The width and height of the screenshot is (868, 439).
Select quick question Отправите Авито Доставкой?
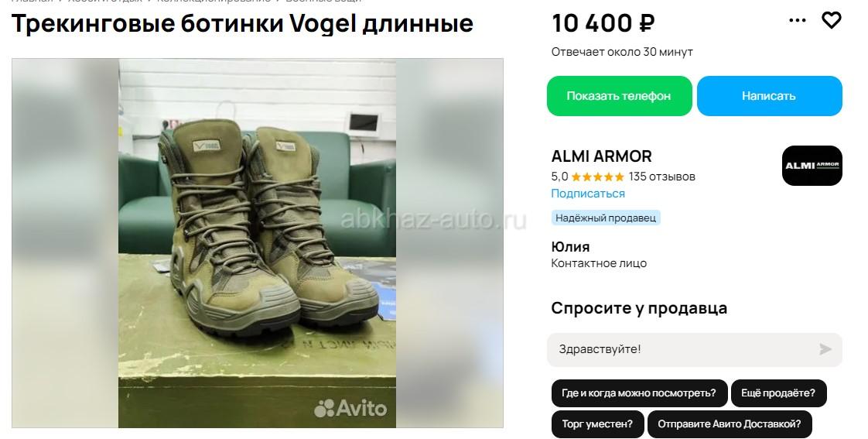tap(729, 424)
